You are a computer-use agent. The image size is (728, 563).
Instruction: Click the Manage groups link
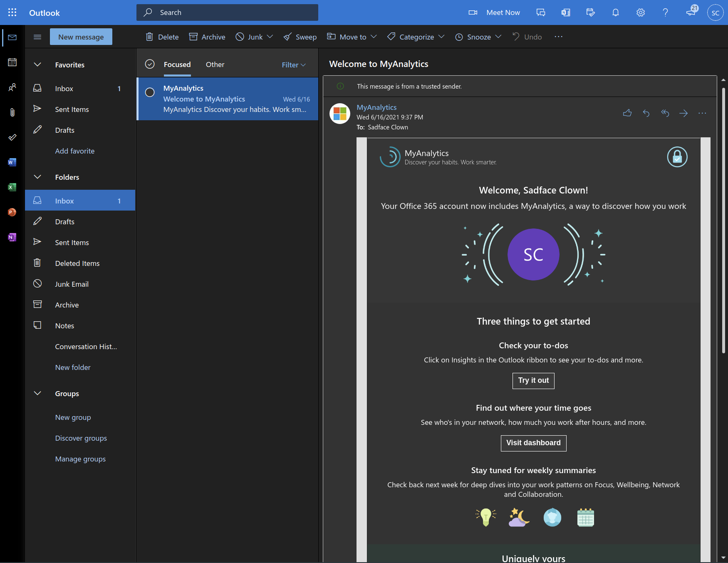(80, 459)
